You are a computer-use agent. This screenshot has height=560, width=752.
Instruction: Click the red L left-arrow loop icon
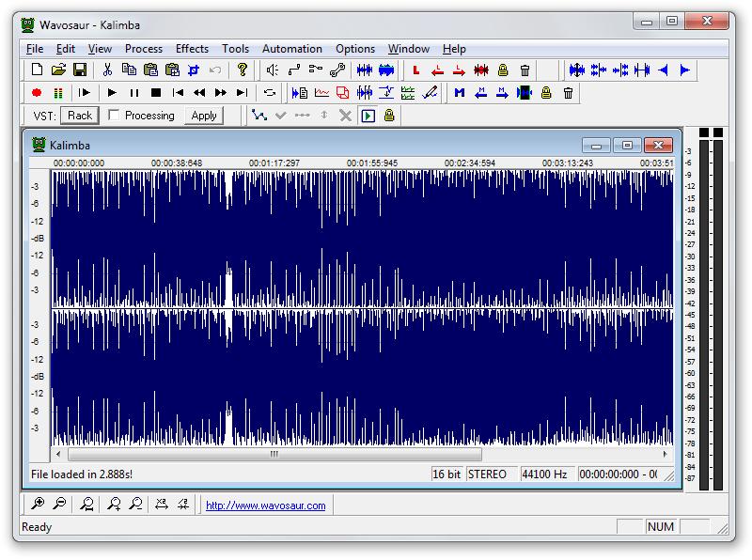click(437, 70)
